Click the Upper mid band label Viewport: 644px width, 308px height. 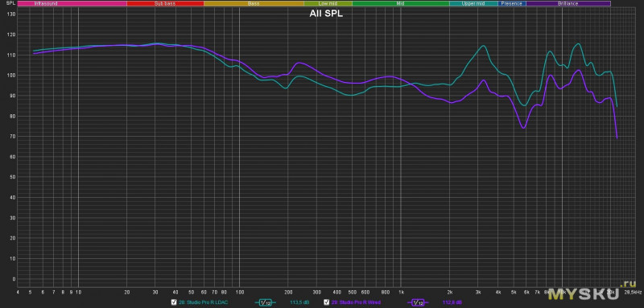tap(473, 3)
